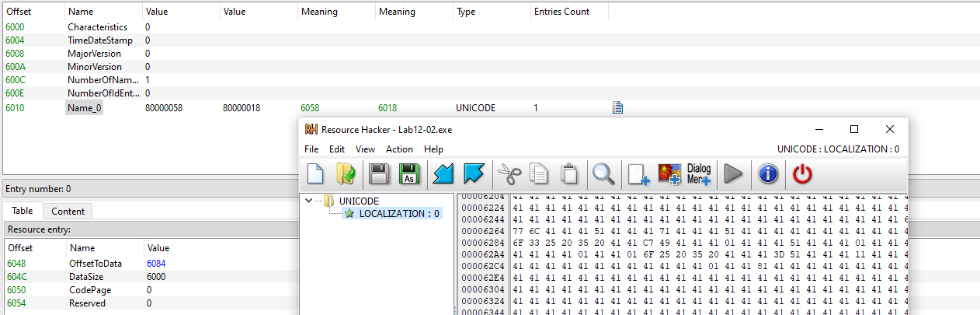Click the Compile play arrow icon
This screenshot has width=980, height=315.
[x=733, y=174]
